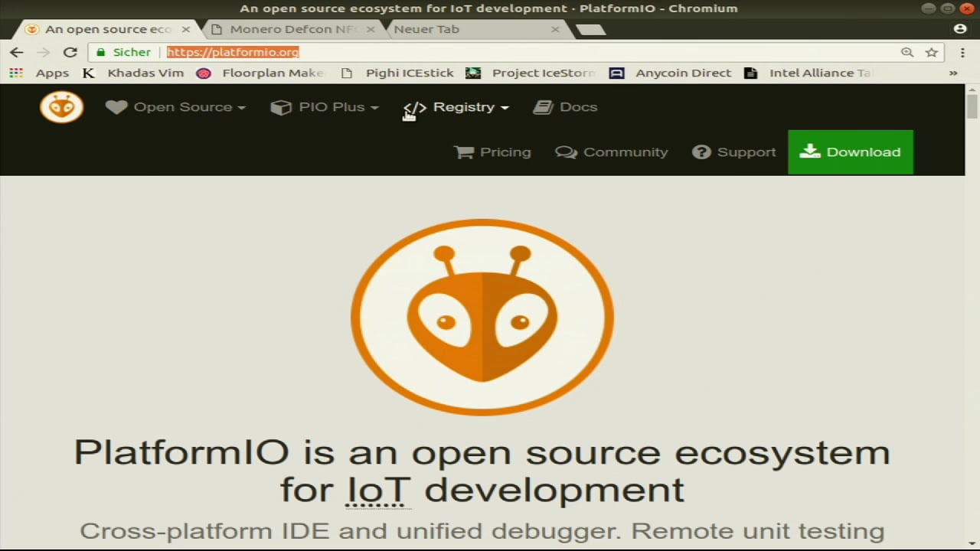Click the IoT abbreviation in the headline
Image resolution: width=980 pixels, height=551 pixels.
(379, 490)
